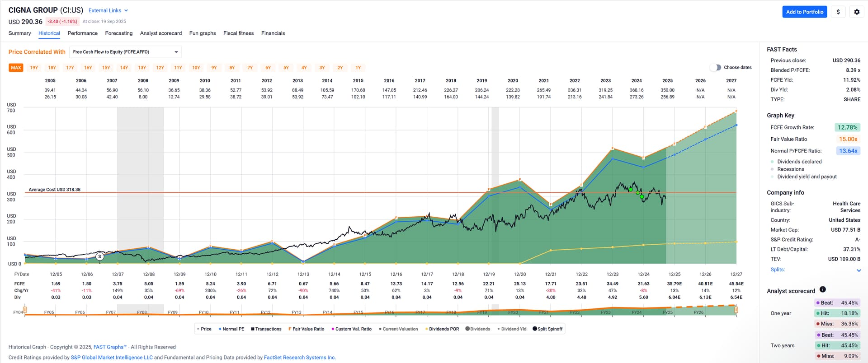
Task: Expand the External Links dropdown
Action: 108,10
